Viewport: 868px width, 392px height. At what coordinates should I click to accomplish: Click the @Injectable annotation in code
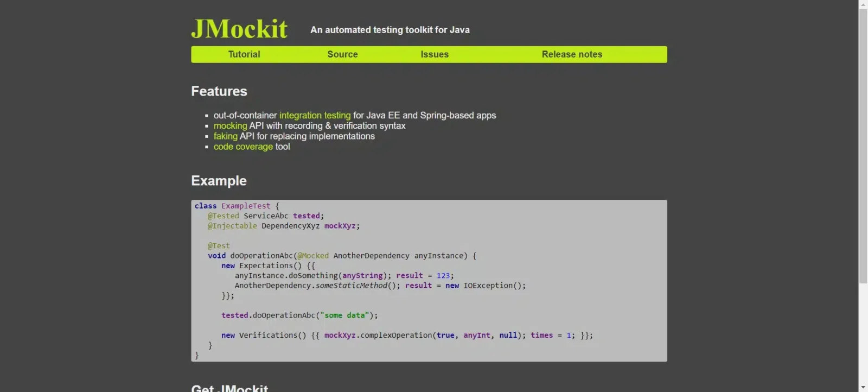tap(232, 226)
